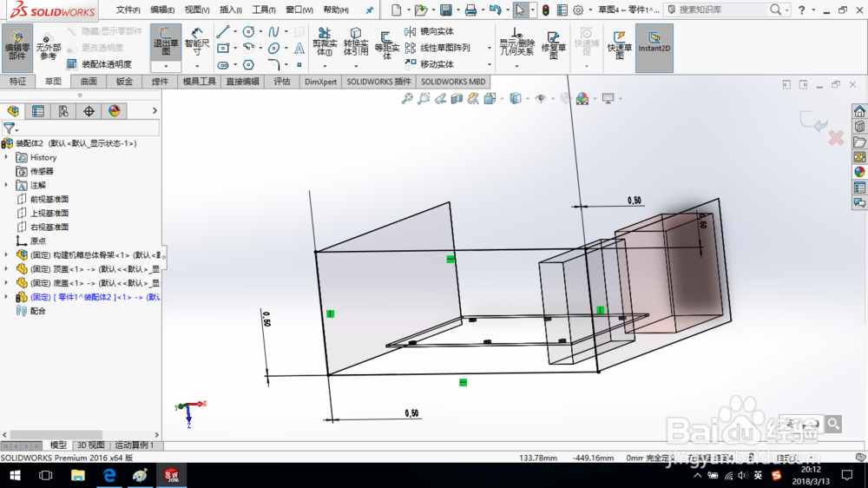This screenshot has height=488, width=868.
Task: Open the PropertyManager panel tab
Action: tap(38, 111)
